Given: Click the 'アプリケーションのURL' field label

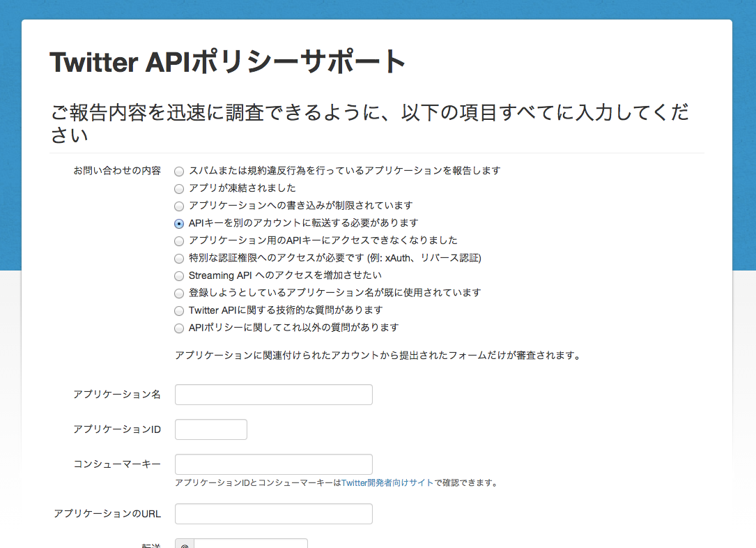Looking at the screenshot, I should coord(107,514).
